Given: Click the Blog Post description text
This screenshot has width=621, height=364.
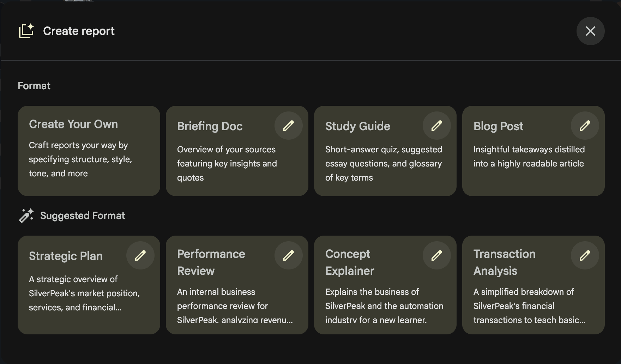Looking at the screenshot, I should pos(529,157).
